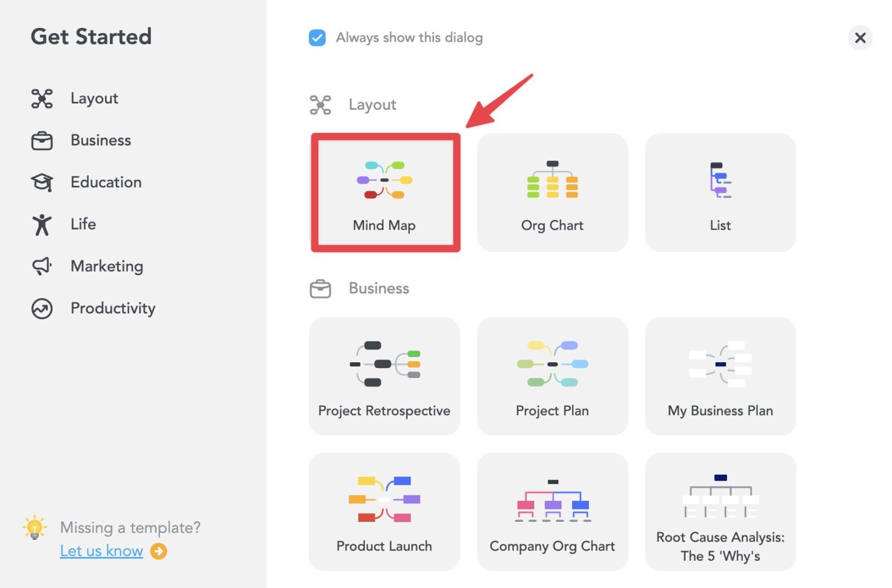The height and width of the screenshot is (588, 892).
Task: Select the Mind Map layout template
Action: click(385, 193)
